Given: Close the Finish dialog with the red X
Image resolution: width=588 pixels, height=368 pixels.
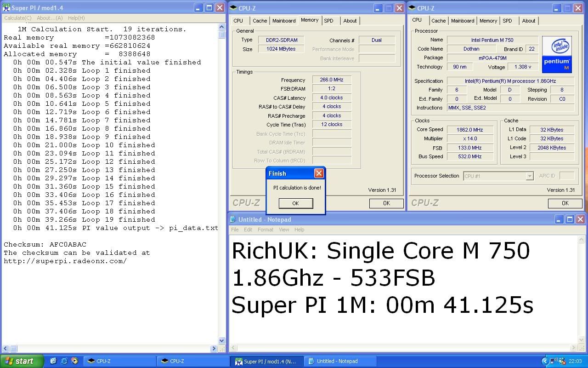Looking at the screenshot, I should click(x=319, y=173).
